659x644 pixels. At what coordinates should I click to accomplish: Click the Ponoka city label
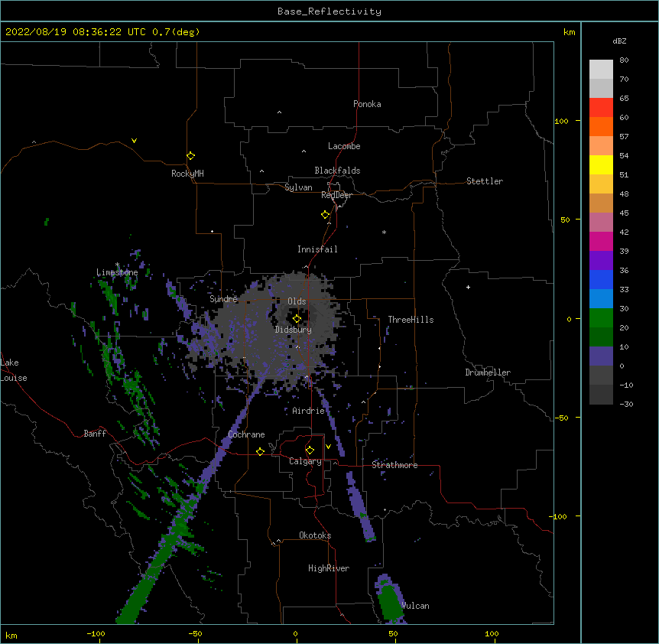point(367,104)
